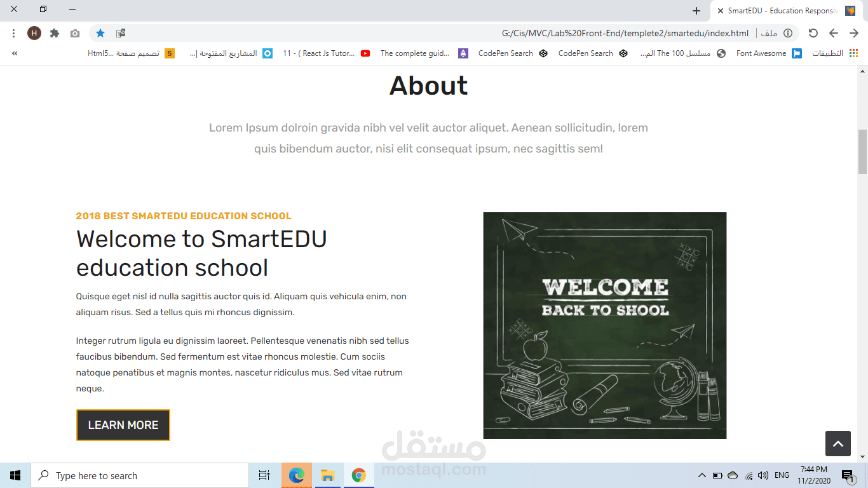Click the scrollbar down arrow
Image resolution: width=868 pixels, height=488 pixels.
coord(862,457)
